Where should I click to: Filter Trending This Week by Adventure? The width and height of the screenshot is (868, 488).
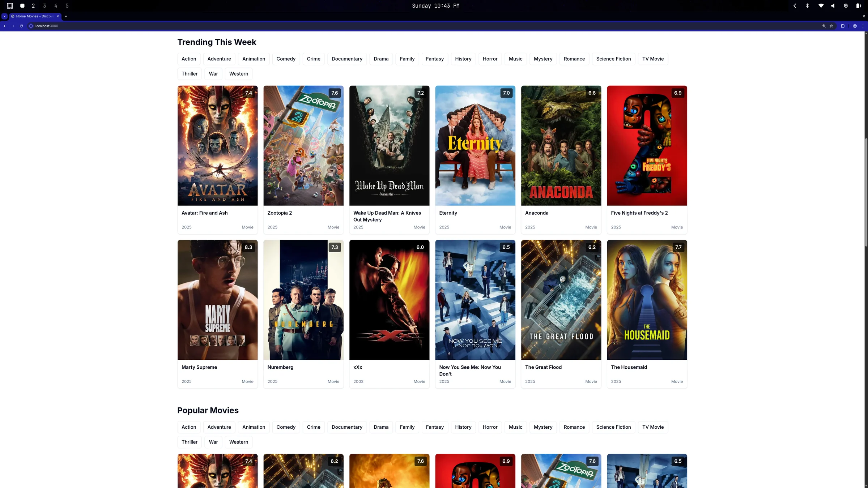tap(219, 59)
